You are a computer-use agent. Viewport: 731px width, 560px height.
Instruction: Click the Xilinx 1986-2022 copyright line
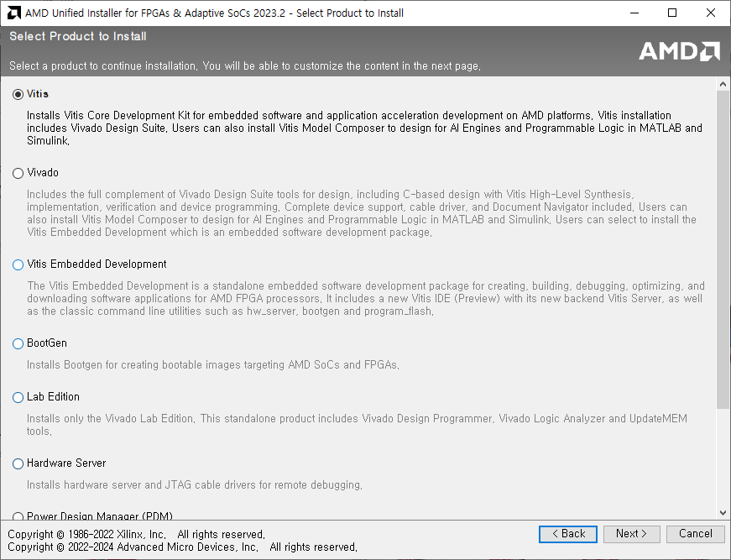tap(136, 534)
